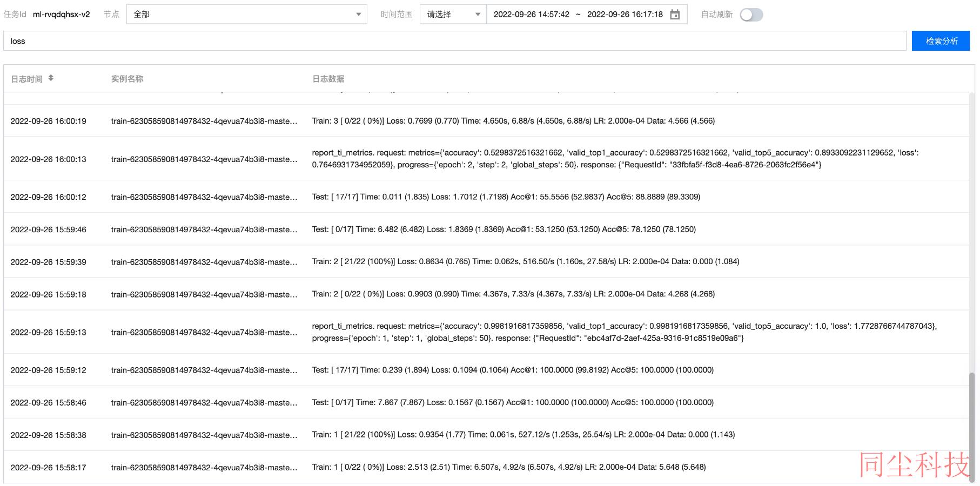
Task: Click instance name in the 16:00:19 row
Action: coord(204,121)
